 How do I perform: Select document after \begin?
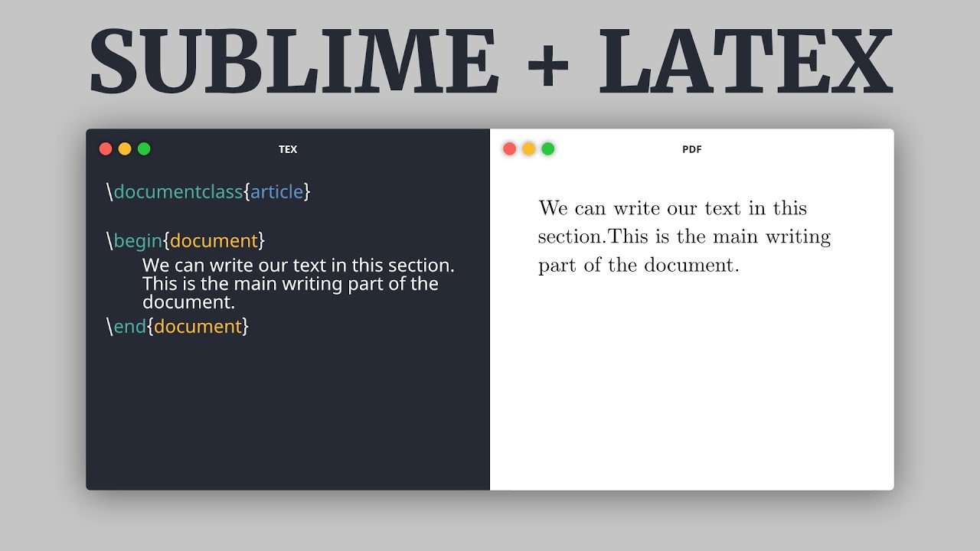tap(214, 241)
